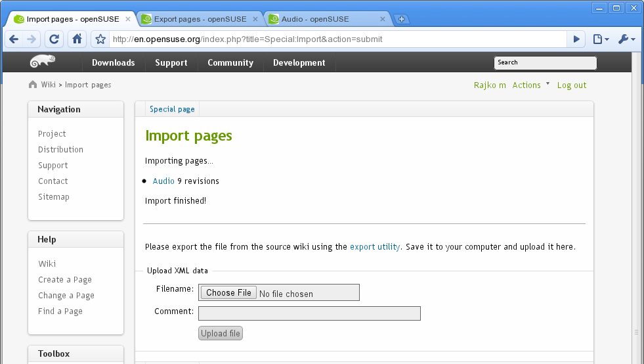This screenshot has width=644, height=364.
Task: Close the Audio - openSUSE tab
Action: pos(382,19)
